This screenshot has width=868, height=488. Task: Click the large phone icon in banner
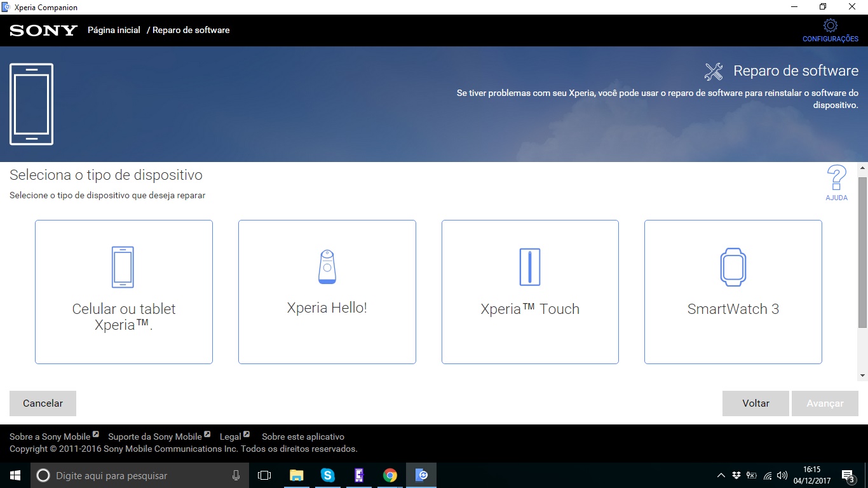(31, 104)
